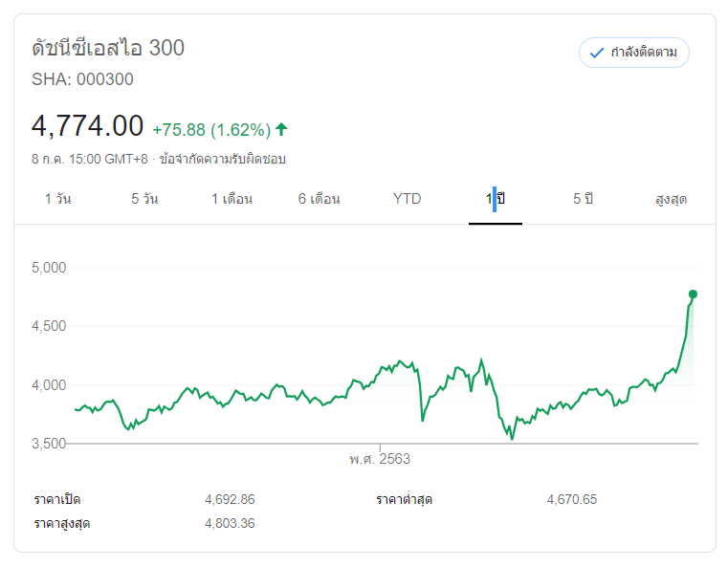
Task: Click the +75.88 (1.62%) change text
Action: (x=211, y=129)
